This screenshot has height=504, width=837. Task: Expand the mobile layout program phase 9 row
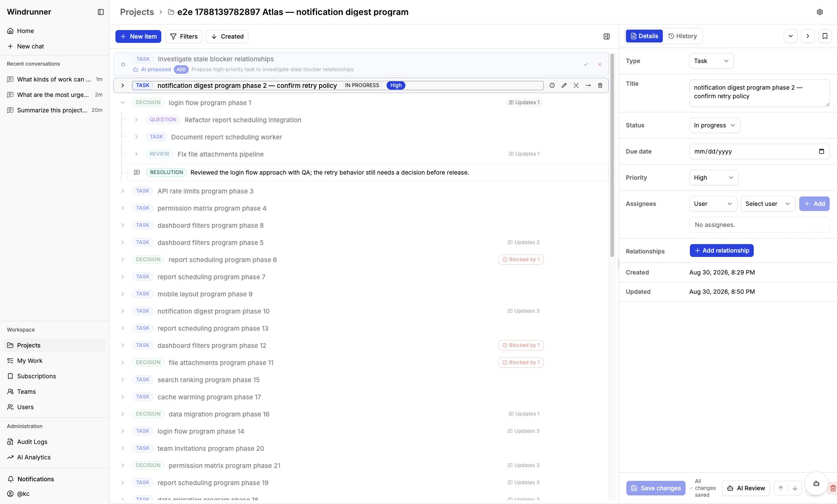[123, 294]
